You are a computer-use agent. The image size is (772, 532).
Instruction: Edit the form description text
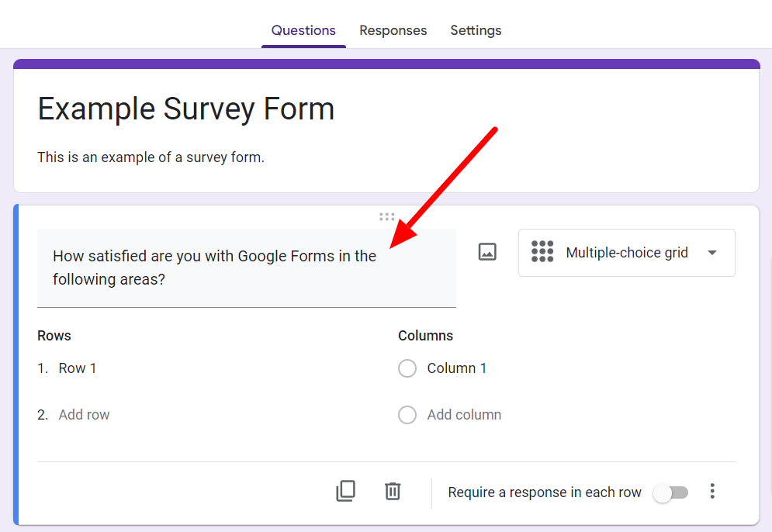coord(151,157)
